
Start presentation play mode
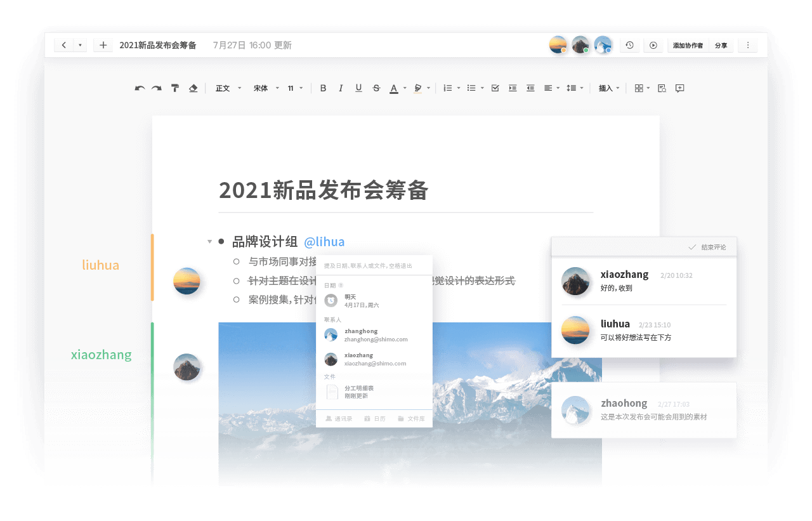click(653, 45)
